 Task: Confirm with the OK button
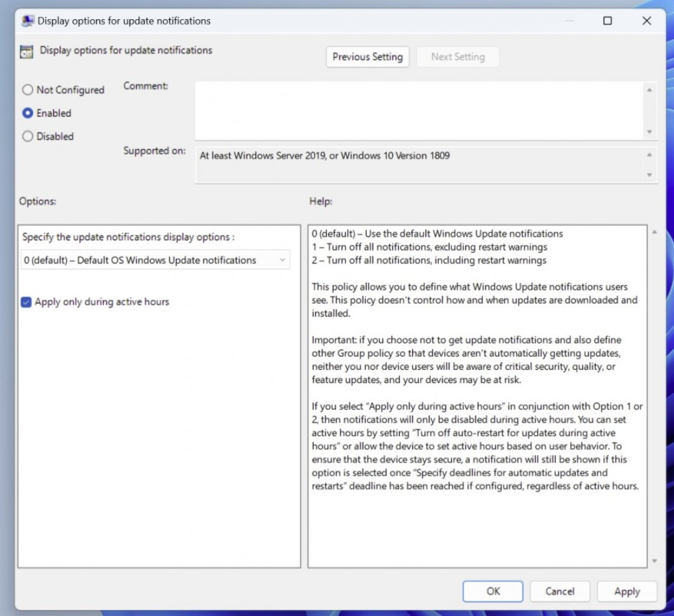pos(493,591)
